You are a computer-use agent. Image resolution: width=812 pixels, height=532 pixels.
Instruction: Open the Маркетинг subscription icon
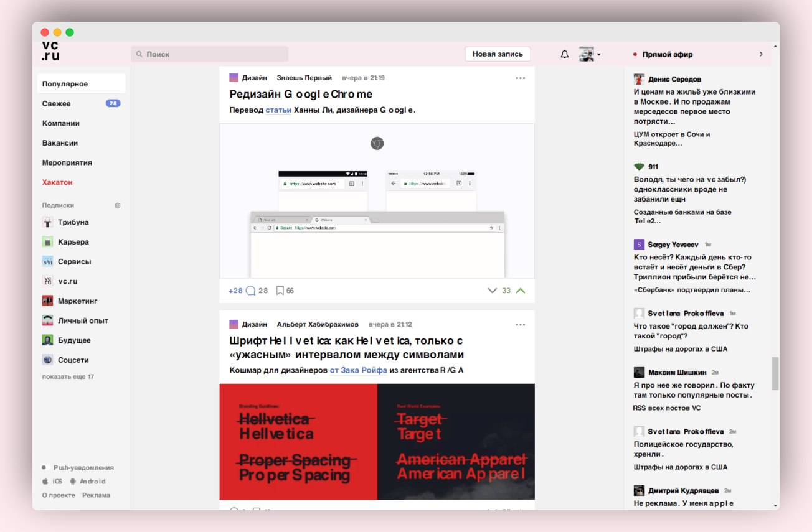(x=47, y=301)
